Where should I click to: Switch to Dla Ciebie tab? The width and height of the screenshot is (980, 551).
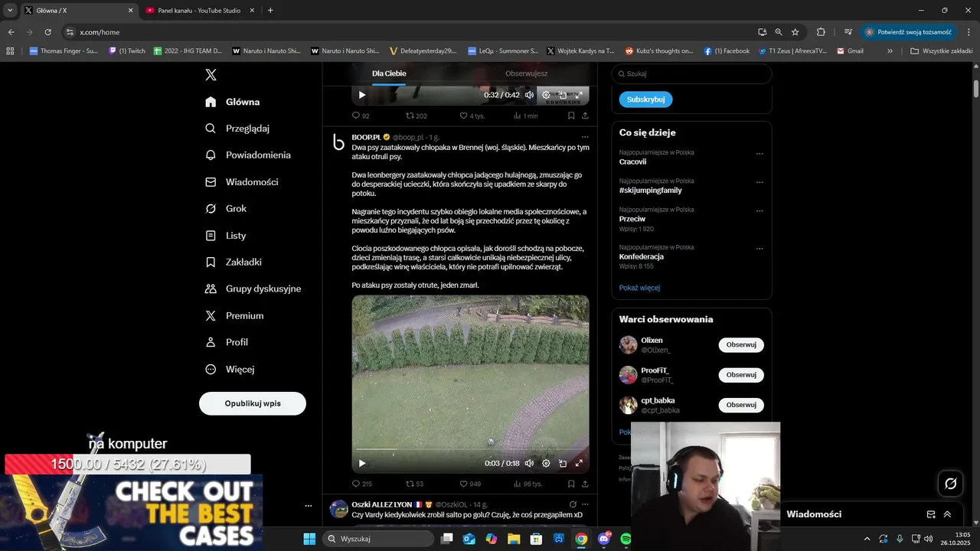[389, 73]
